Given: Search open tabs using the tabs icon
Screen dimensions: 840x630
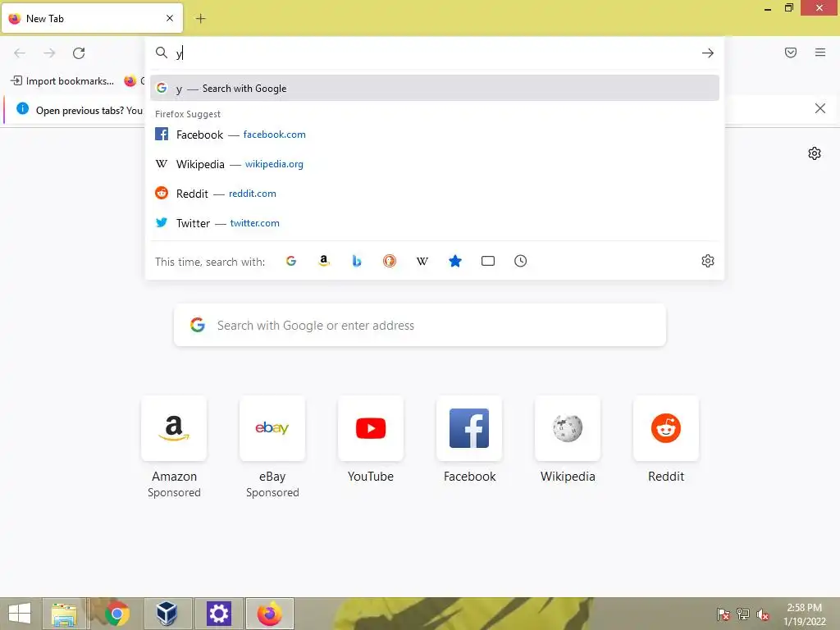Looking at the screenshot, I should pyautogui.click(x=488, y=261).
